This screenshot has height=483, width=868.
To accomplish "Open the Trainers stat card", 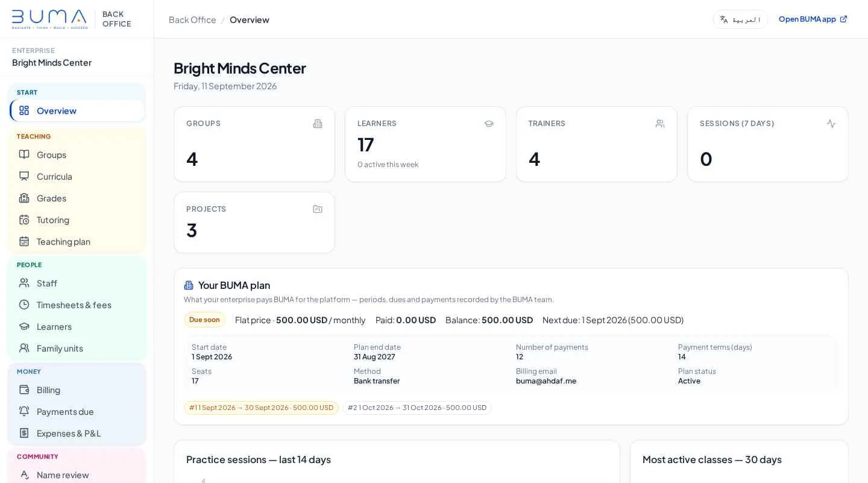I will (597, 144).
